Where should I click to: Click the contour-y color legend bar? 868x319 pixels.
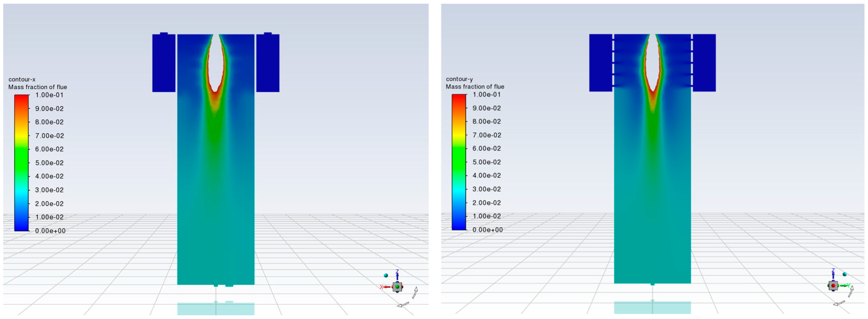click(459, 162)
